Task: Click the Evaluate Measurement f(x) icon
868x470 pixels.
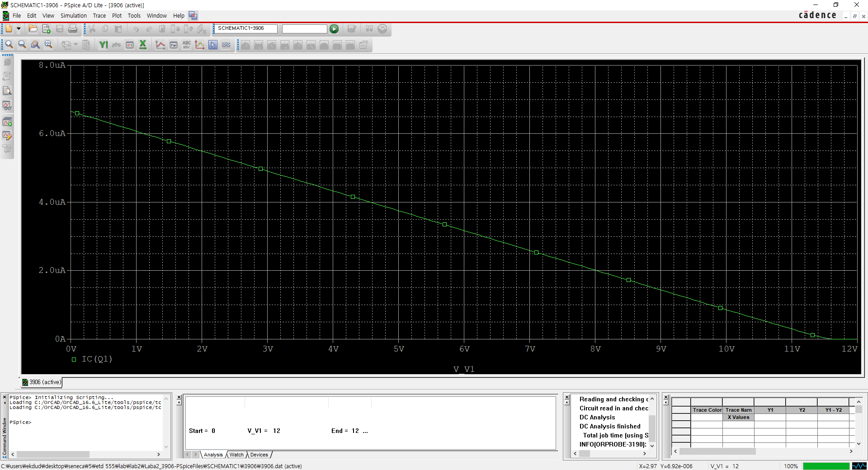Action: tap(174, 45)
